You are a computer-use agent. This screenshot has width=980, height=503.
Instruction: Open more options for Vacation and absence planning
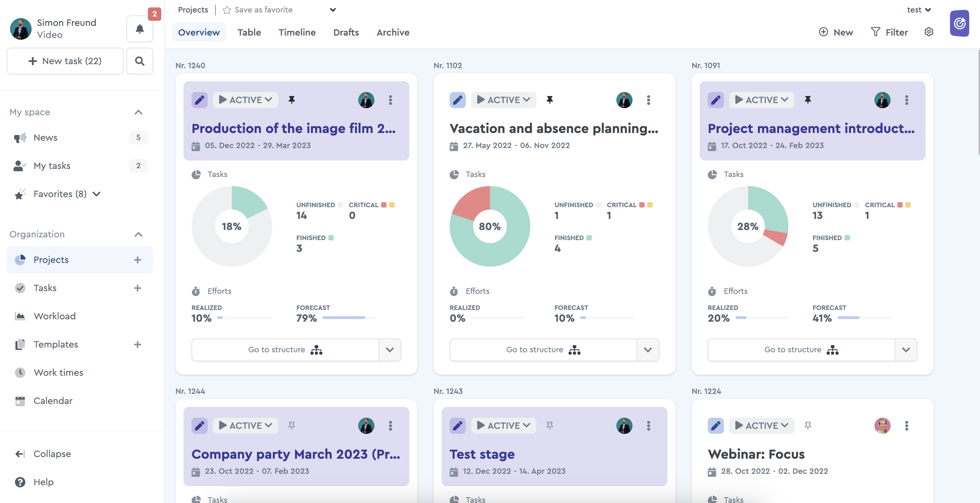[648, 100]
